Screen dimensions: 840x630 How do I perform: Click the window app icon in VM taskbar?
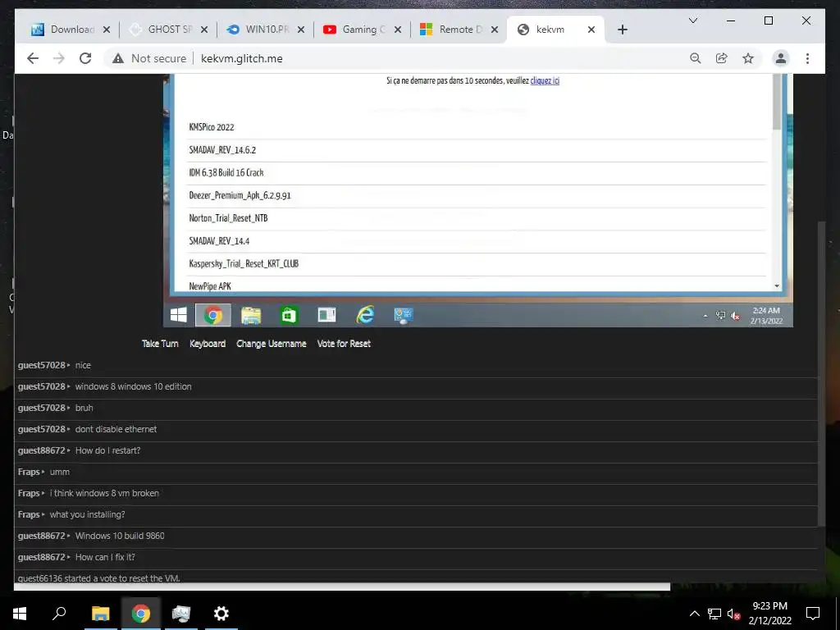(326, 315)
